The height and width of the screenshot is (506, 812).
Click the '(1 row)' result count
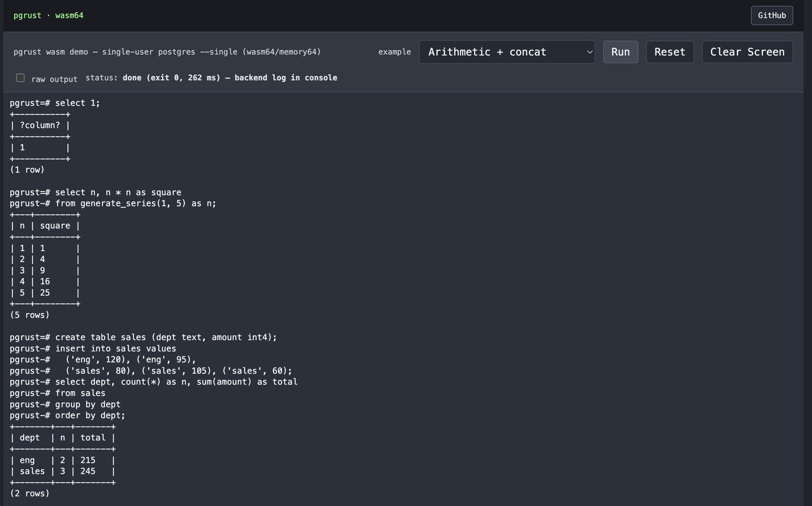point(27,170)
